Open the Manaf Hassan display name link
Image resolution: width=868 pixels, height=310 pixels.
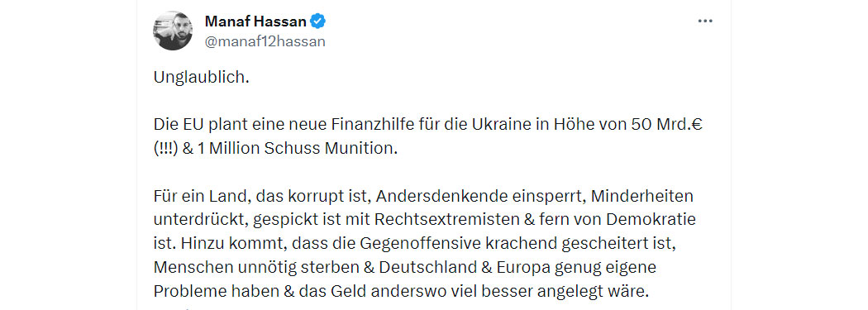coord(255,21)
